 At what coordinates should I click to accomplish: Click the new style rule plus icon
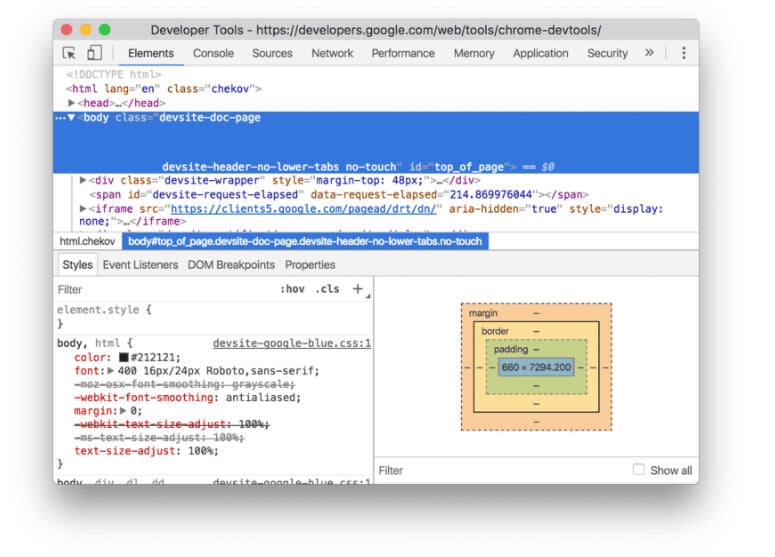[x=357, y=289]
